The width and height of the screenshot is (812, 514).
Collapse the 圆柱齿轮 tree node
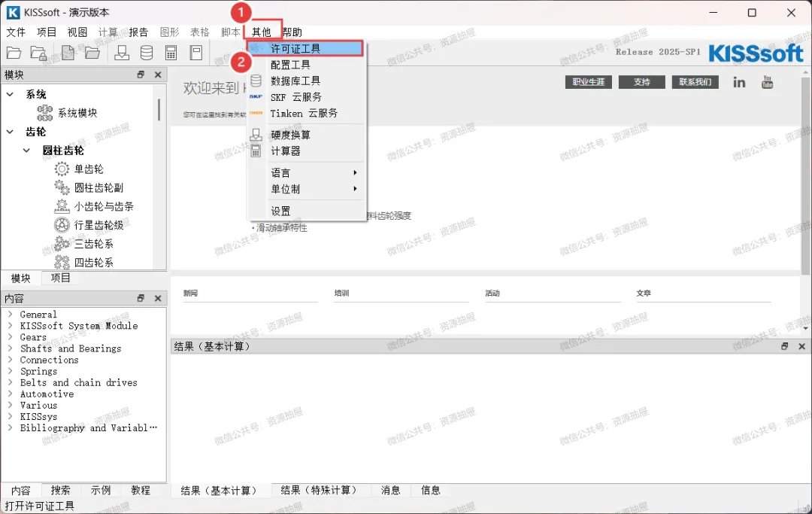(26, 151)
